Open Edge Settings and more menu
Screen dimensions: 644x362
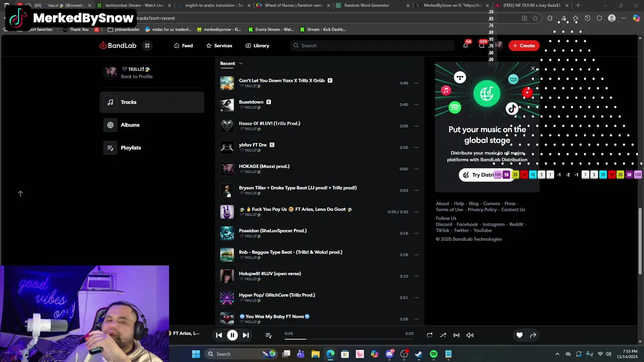[624, 18]
